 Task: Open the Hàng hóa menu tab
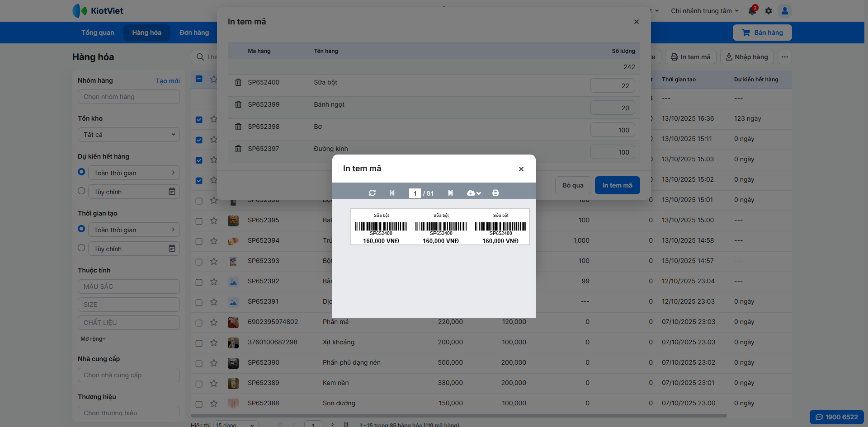[x=147, y=33]
